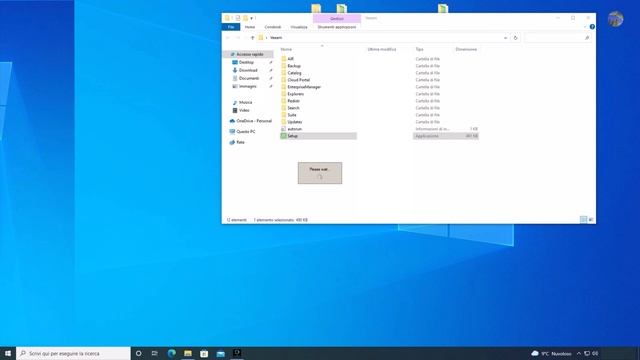Select the AIR folder

(290, 59)
